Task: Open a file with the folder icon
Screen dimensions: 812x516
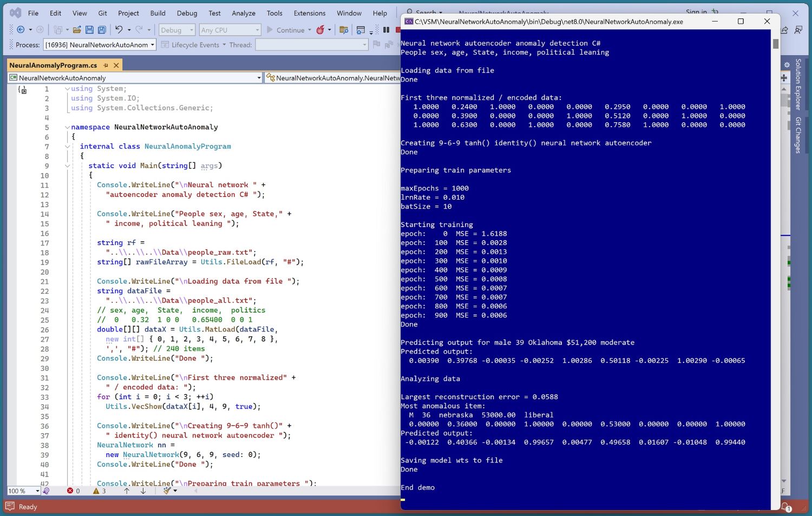Action: tap(77, 30)
